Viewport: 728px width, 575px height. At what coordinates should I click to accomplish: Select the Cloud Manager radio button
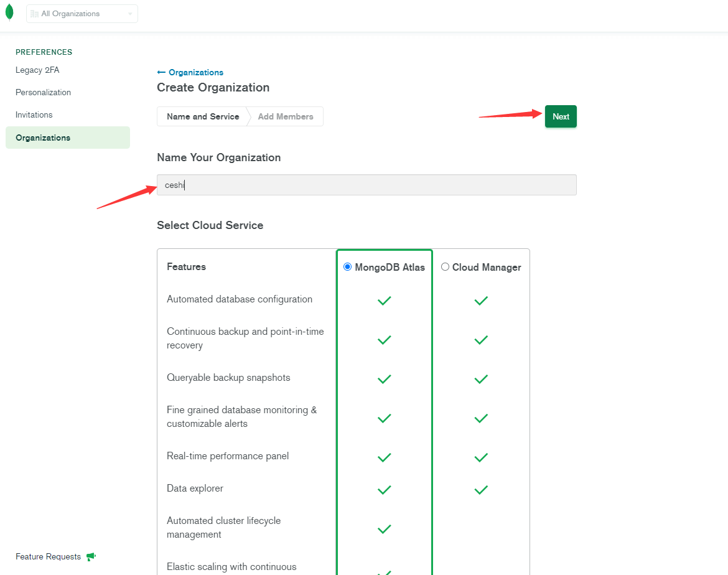coord(445,266)
